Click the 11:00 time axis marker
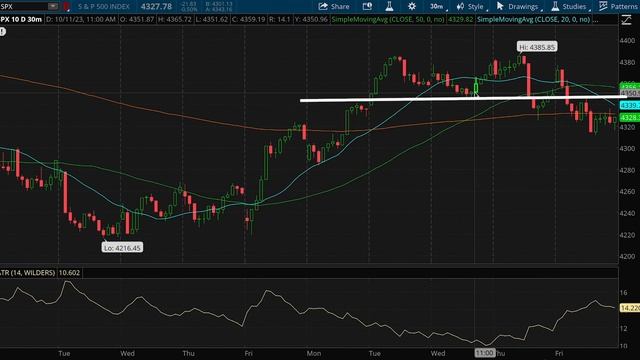Viewport: 640px width, 360px height. point(484,353)
